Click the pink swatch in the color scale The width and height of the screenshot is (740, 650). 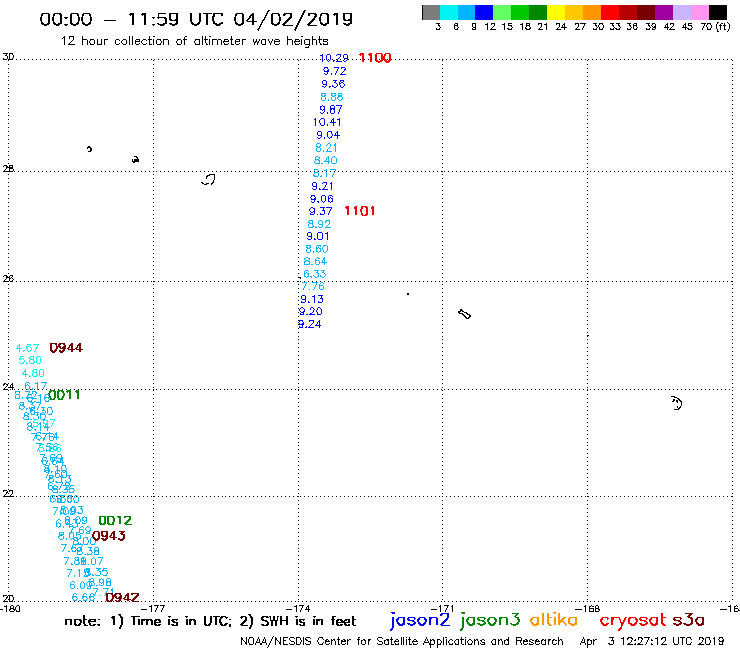699,12
